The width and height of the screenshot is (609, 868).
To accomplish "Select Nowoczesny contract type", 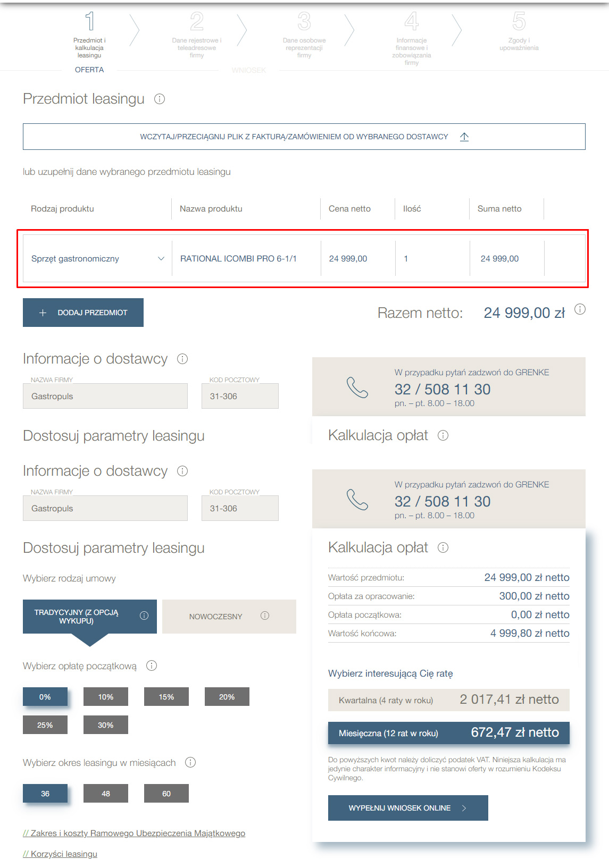I will pyautogui.click(x=216, y=617).
